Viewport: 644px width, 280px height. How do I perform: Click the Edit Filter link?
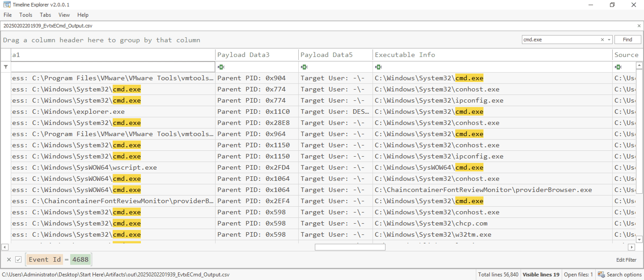point(626,260)
